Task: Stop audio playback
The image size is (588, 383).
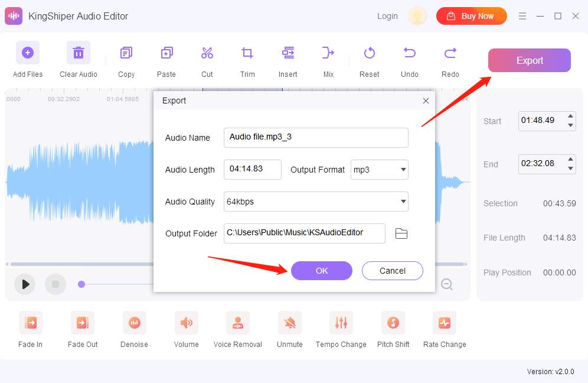Action: [x=55, y=284]
